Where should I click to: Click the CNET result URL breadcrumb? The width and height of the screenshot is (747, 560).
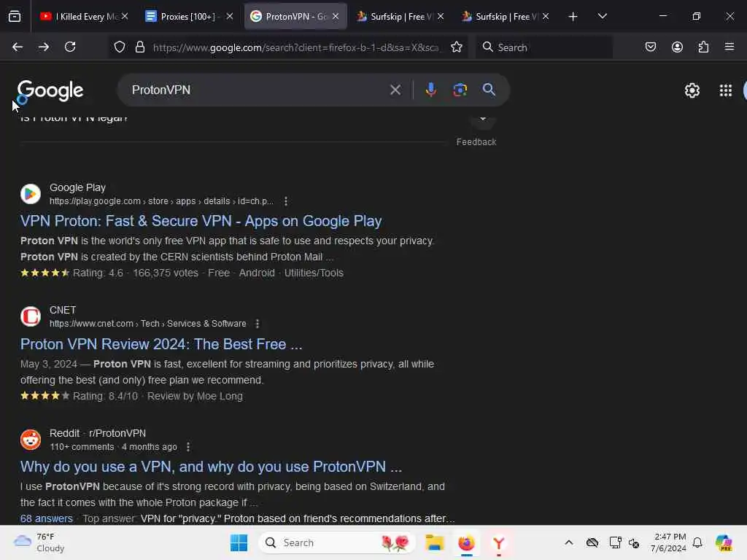[x=147, y=324]
